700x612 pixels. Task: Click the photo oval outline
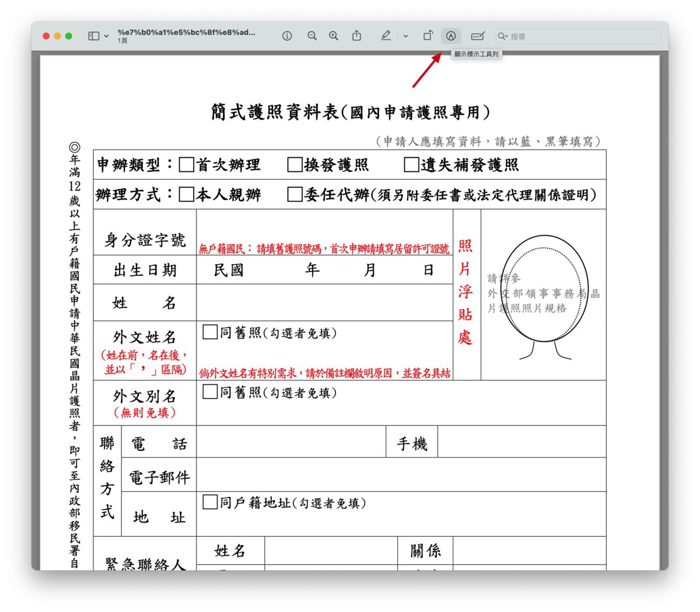(x=544, y=288)
